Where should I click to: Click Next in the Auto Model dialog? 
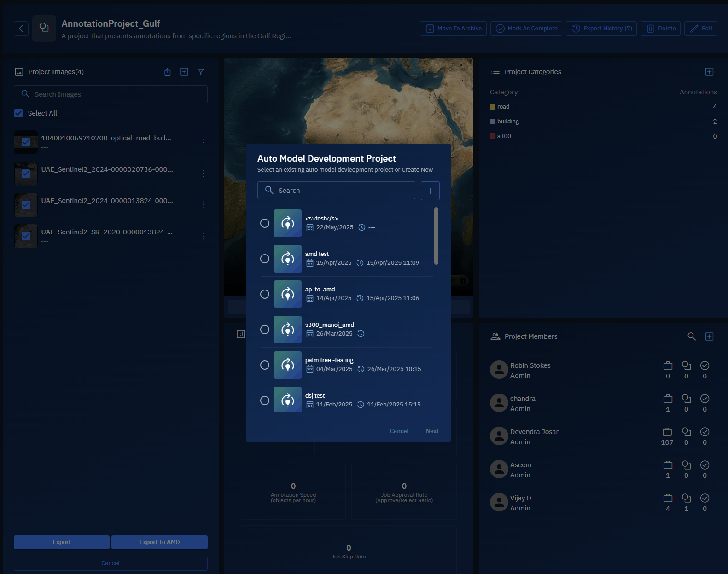tap(432, 431)
